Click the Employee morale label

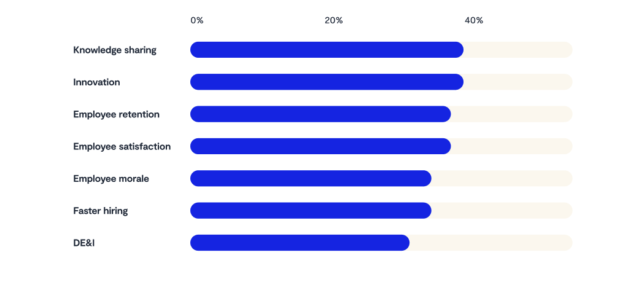point(111,179)
